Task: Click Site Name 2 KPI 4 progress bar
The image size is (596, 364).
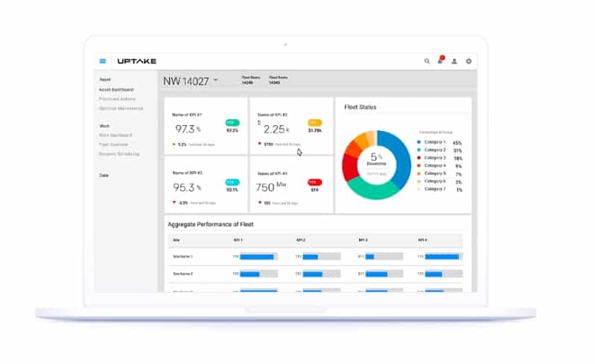Action: pos(444,274)
